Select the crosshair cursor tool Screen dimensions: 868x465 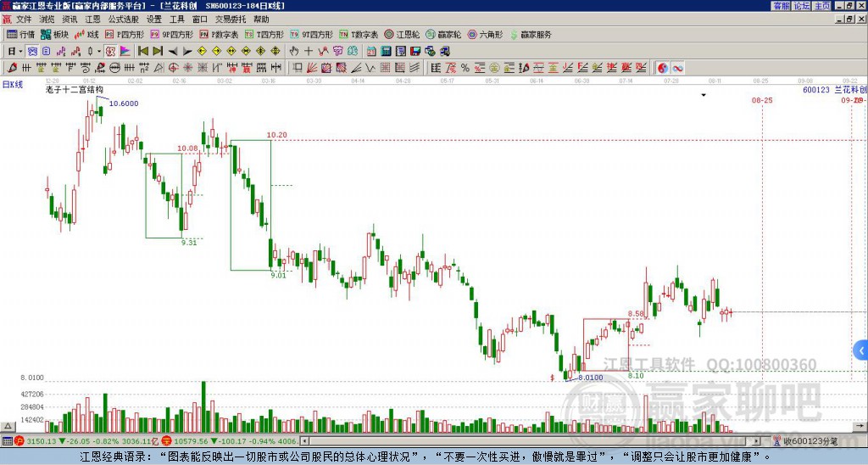coord(309,52)
